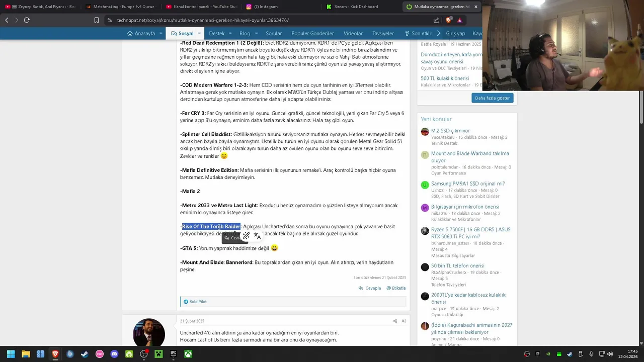Click the microphone icon in system tray
This screenshot has width=644, height=362.
(591, 354)
